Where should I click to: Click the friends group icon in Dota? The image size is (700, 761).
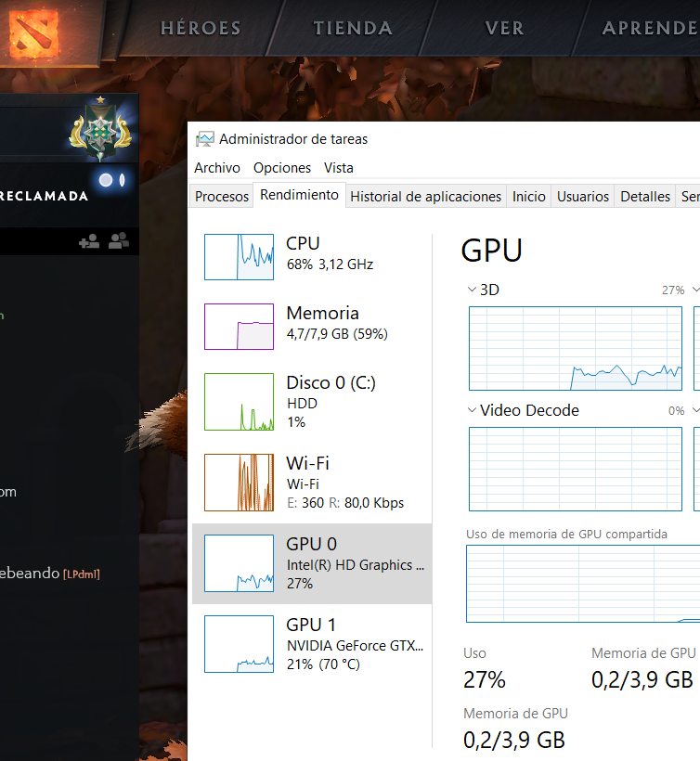(119, 240)
